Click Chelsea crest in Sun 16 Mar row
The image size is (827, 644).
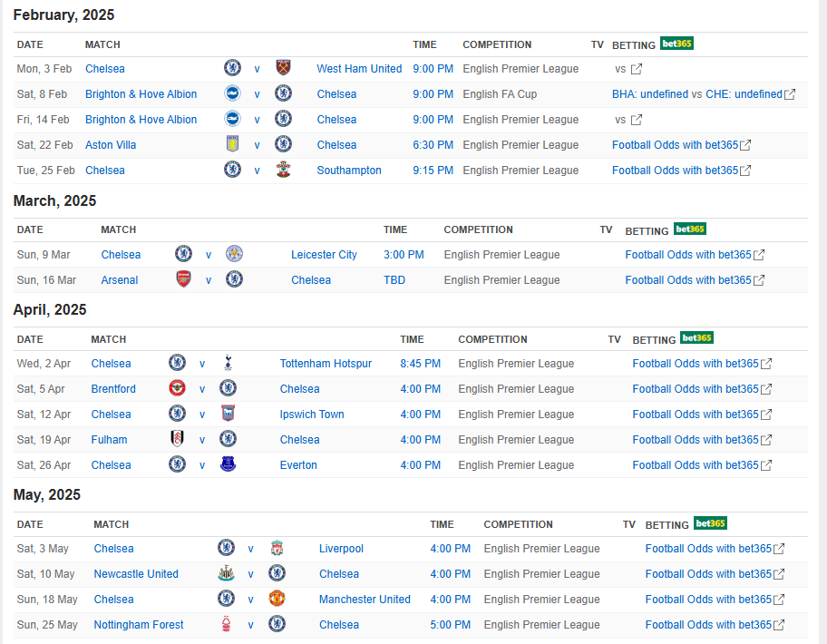click(x=234, y=279)
